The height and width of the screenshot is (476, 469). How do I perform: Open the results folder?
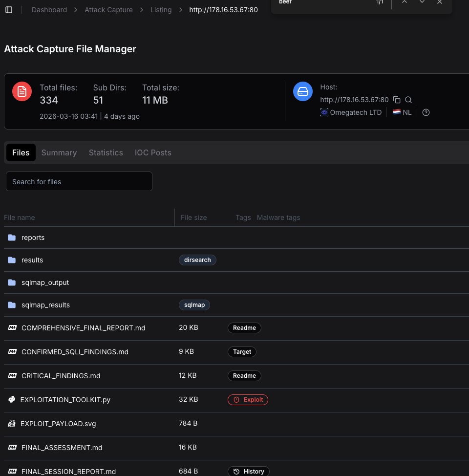(32, 260)
